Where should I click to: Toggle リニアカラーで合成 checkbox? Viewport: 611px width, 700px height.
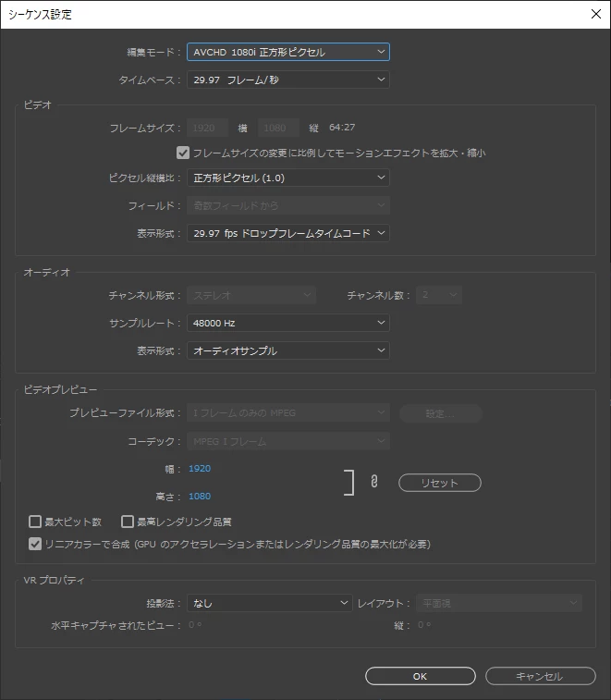click(x=35, y=544)
